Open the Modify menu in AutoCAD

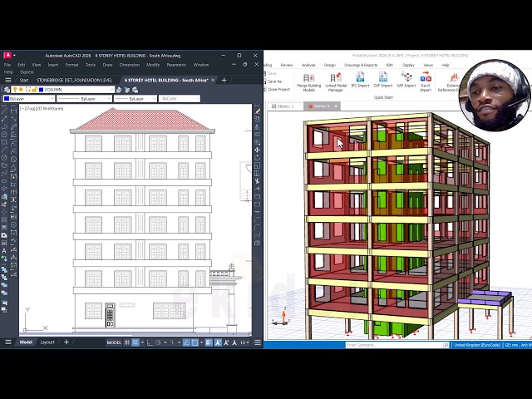(153, 65)
